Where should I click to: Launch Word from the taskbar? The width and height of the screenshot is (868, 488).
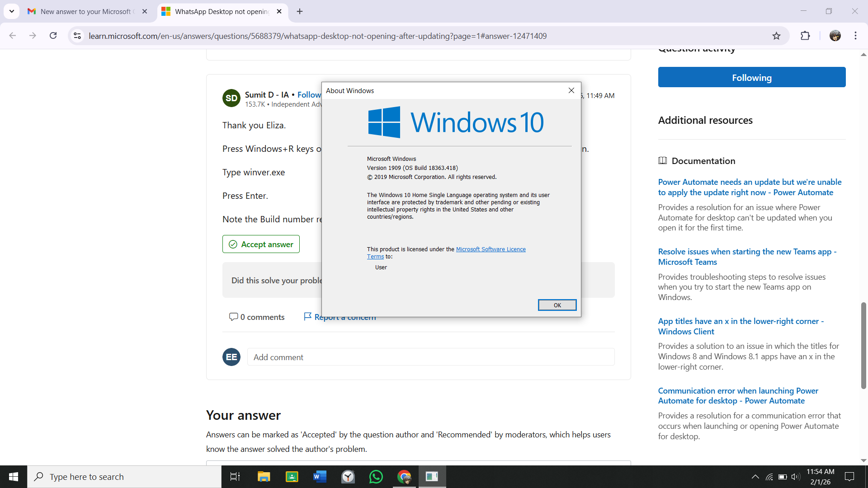coord(320,477)
